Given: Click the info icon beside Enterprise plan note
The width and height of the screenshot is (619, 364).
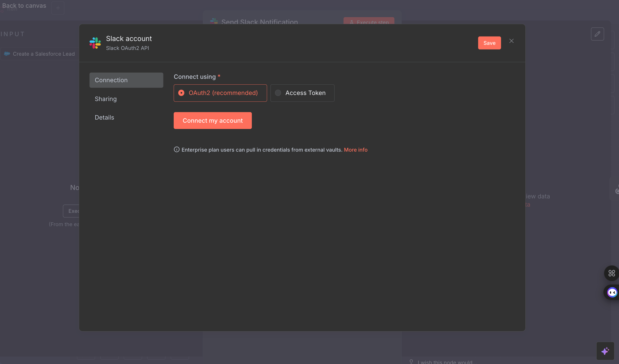Looking at the screenshot, I should tap(176, 150).
